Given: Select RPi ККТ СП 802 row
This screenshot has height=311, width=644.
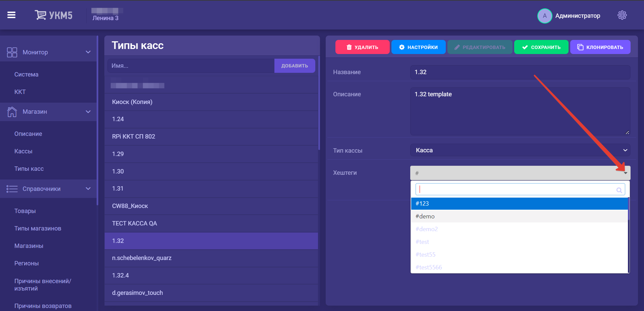Looking at the screenshot, I should tap(211, 137).
